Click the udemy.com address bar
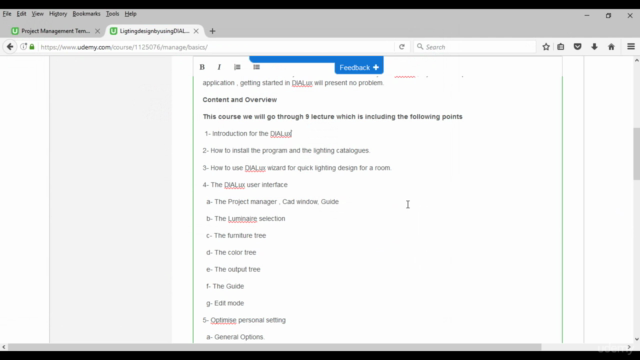 point(216,47)
